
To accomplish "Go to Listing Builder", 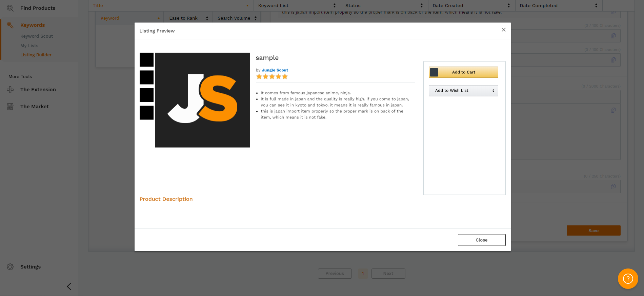I will [x=36, y=55].
